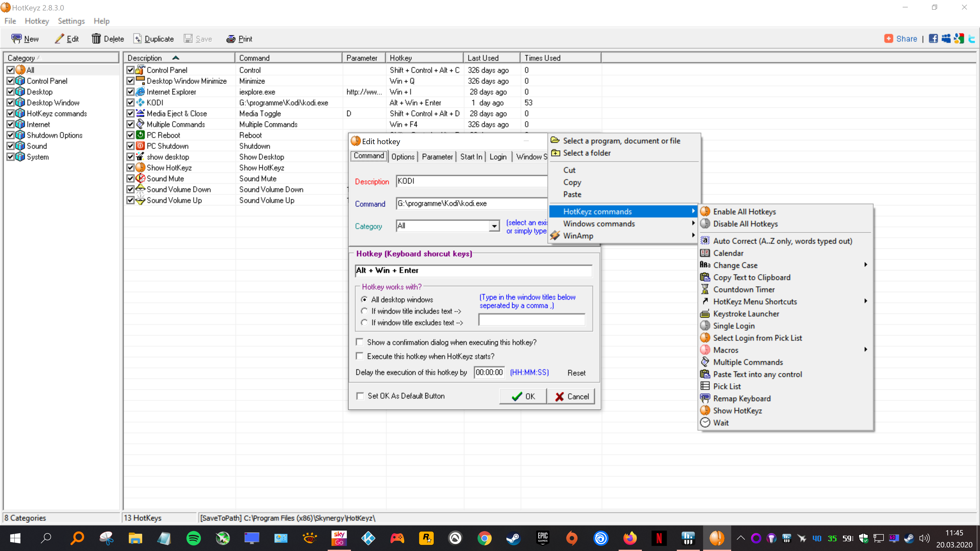Click the Delete trash can icon
The width and height of the screenshot is (980, 551).
pos(96,39)
